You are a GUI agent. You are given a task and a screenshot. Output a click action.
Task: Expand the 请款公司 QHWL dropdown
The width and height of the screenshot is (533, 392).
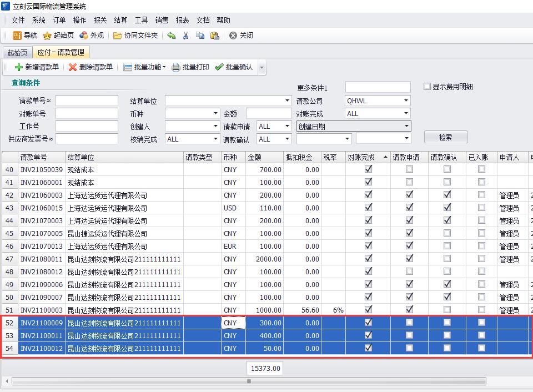coord(406,101)
